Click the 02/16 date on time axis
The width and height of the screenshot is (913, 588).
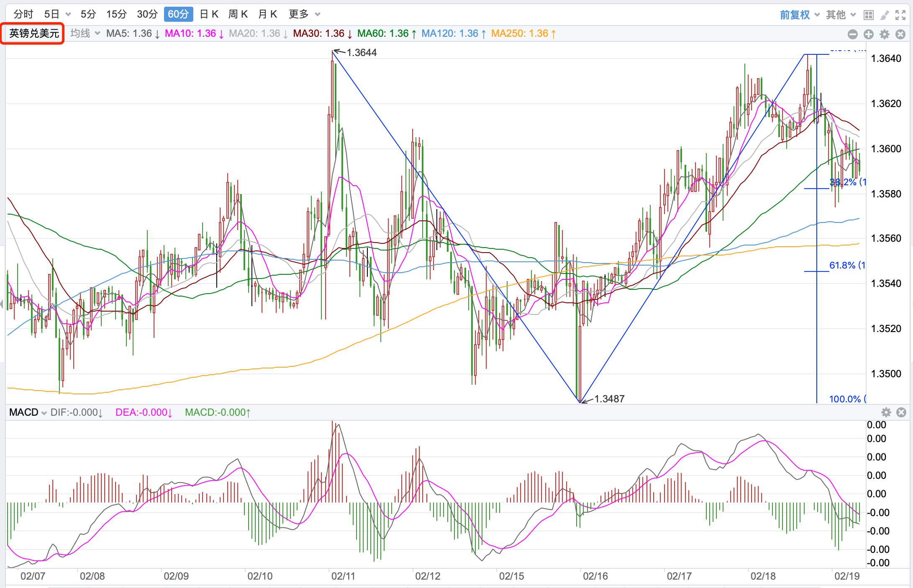pos(595,576)
